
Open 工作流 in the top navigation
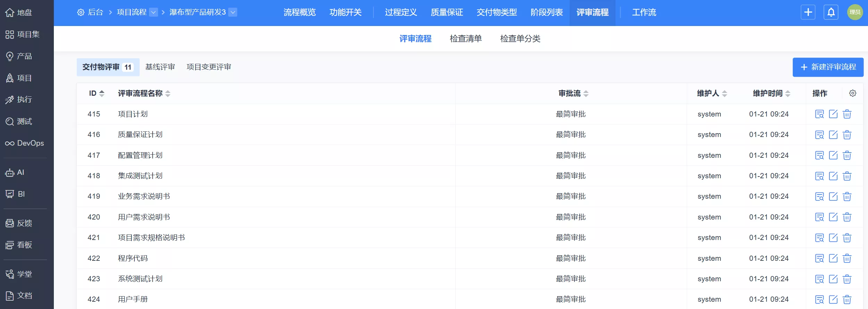[644, 12]
